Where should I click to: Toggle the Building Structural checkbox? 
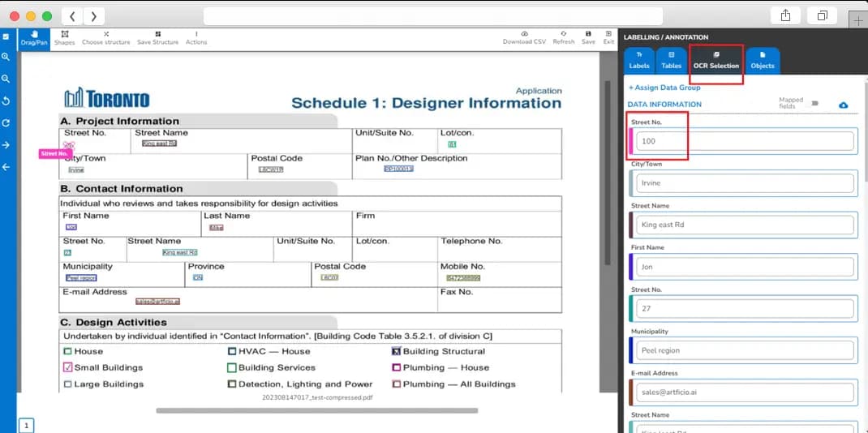(396, 351)
